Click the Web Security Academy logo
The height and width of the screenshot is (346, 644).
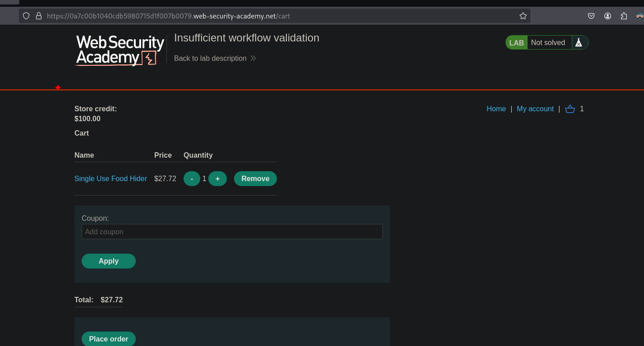(120, 50)
